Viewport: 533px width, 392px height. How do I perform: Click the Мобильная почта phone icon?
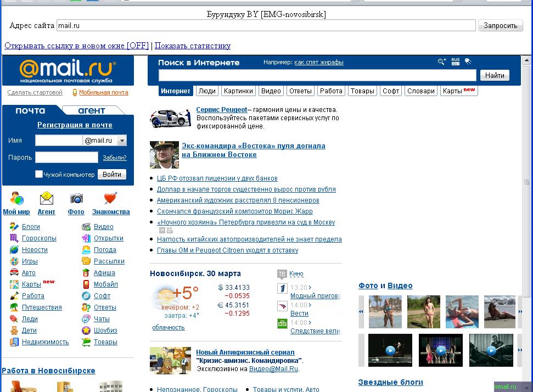point(75,92)
